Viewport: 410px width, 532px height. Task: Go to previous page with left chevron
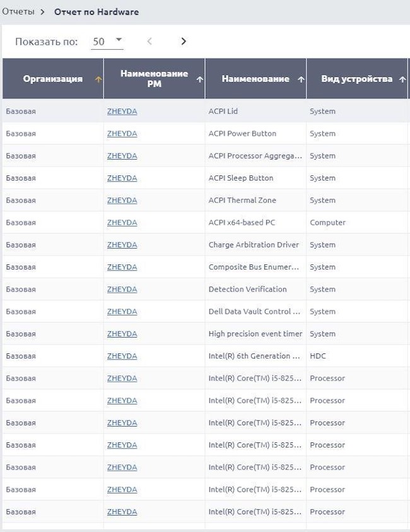coord(149,42)
